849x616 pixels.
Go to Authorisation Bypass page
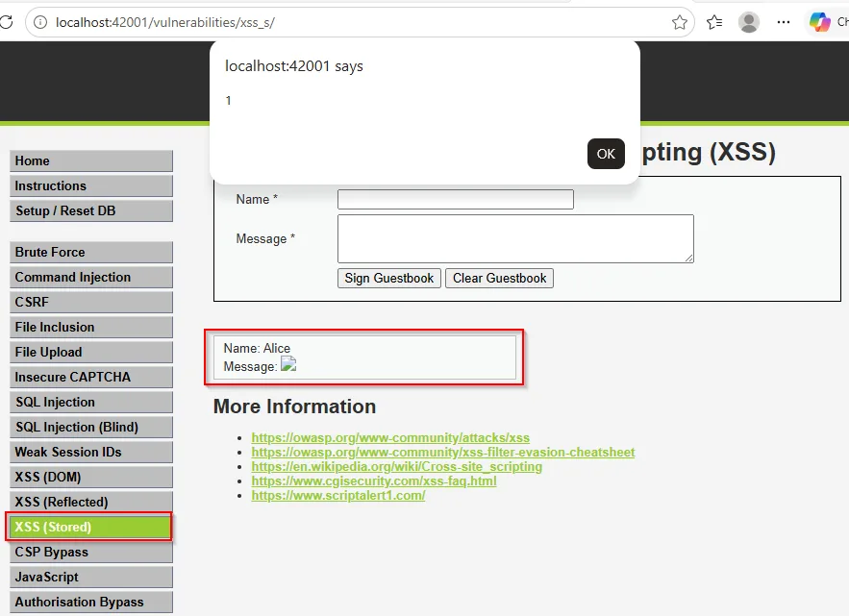pos(91,602)
